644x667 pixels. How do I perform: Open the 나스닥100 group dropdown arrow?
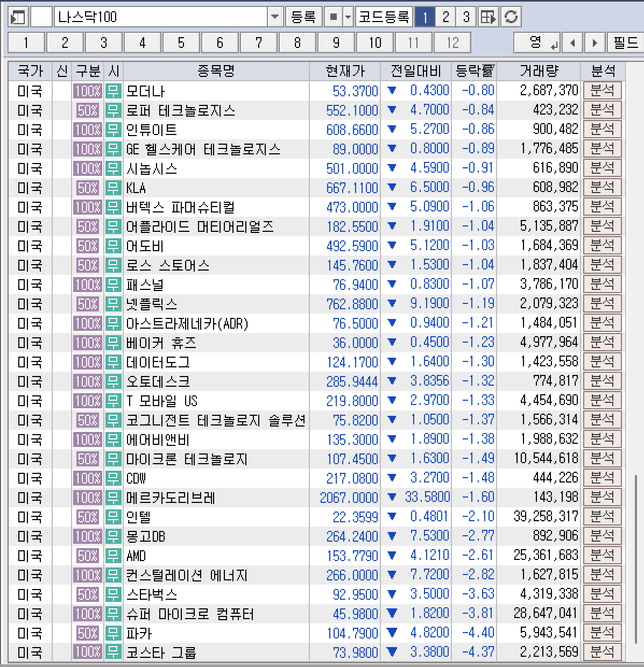275,17
